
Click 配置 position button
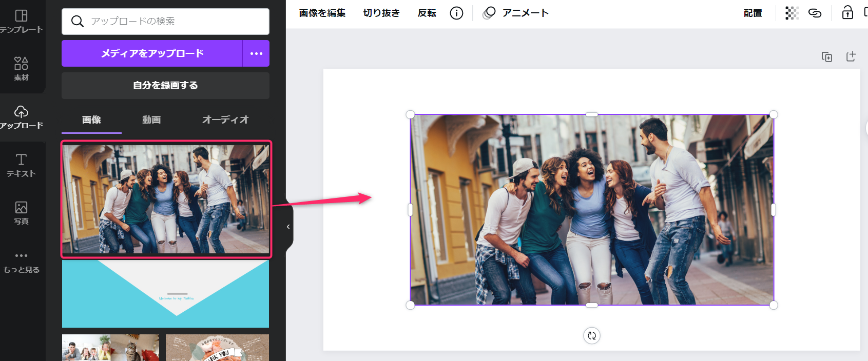tap(753, 13)
